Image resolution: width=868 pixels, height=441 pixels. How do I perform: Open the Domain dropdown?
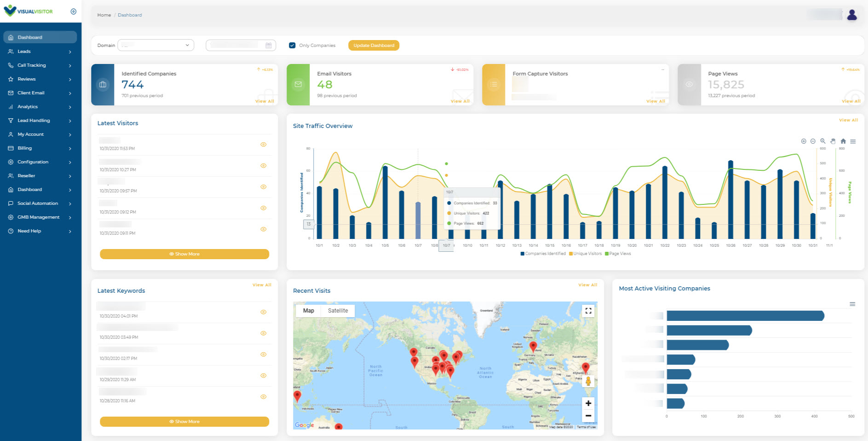point(155,45)
